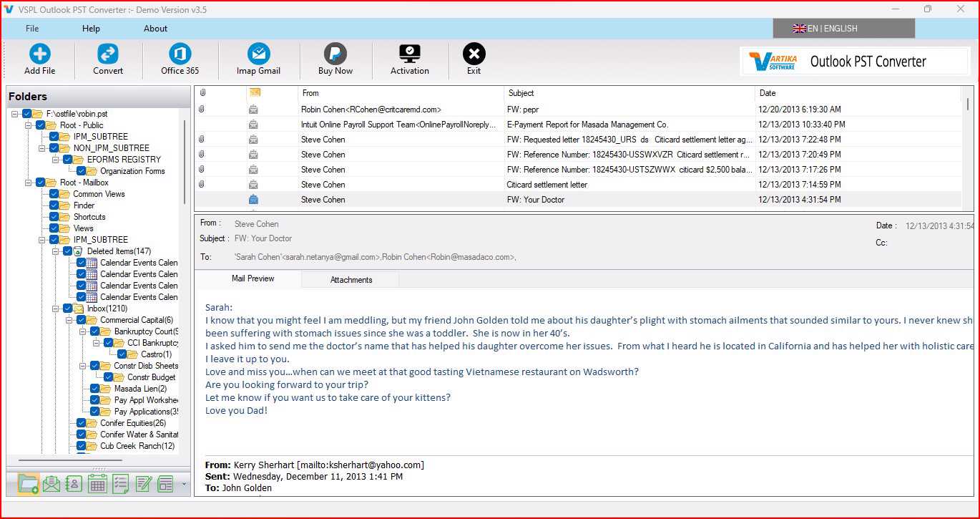Screen dimensions: 980x519
Task: Click the journal icon in bottom strip
Action: pyautogui.click(x=165, y=484)
